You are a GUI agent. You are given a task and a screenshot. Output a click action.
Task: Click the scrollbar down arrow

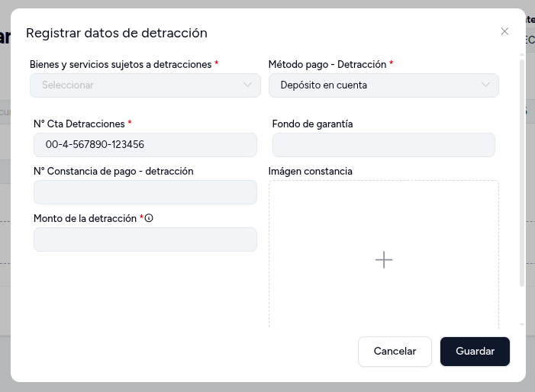522,325
